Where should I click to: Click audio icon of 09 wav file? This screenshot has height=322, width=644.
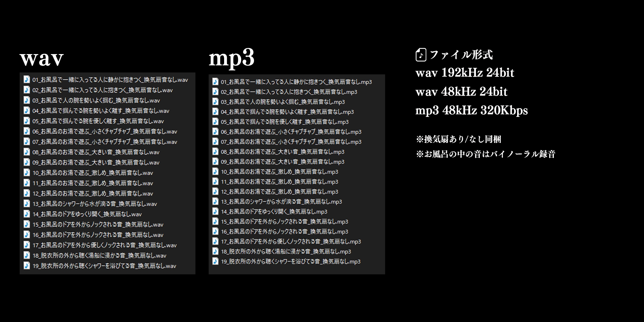[27, 162]
